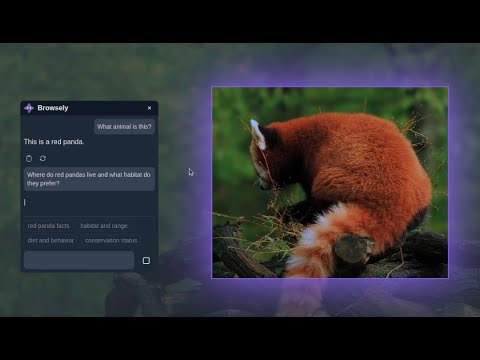Select the 'red panda facts' suggestion
The width and height of the screenshot is (480, 360).
[x=48, y=226]
